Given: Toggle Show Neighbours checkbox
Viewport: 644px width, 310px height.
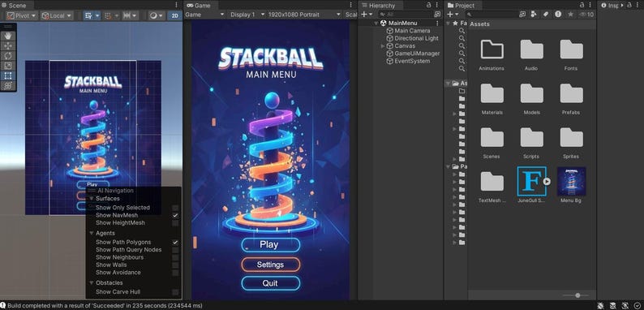Looking at the screenshot, I should [175, 257].
